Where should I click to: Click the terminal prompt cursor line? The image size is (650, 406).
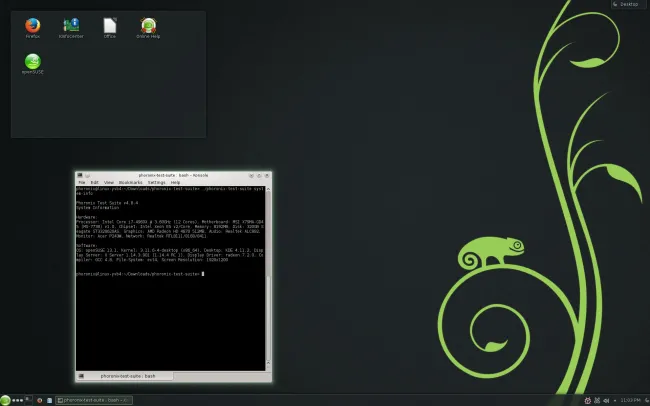(140, 274)
